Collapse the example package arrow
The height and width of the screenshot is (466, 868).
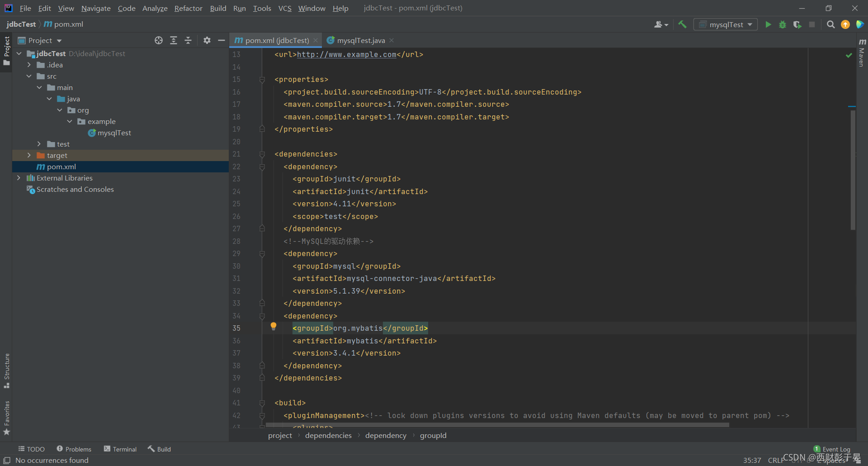point(70,121)
